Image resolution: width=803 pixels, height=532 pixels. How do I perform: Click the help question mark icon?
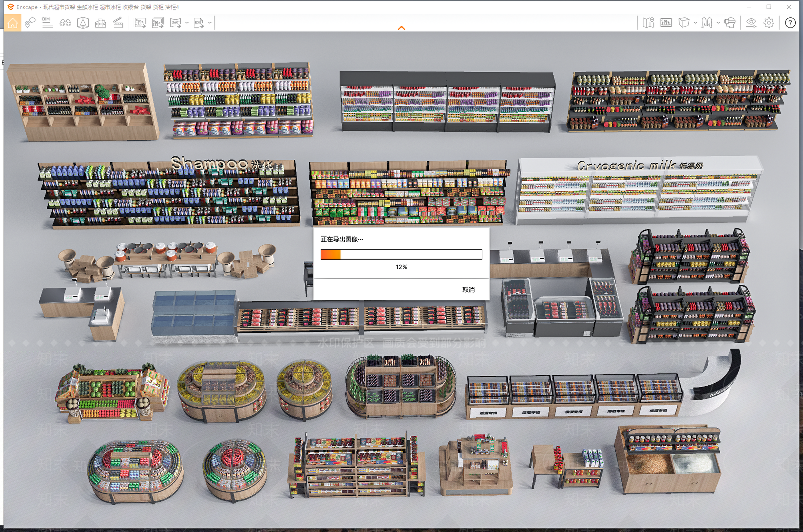coord(790,23)
